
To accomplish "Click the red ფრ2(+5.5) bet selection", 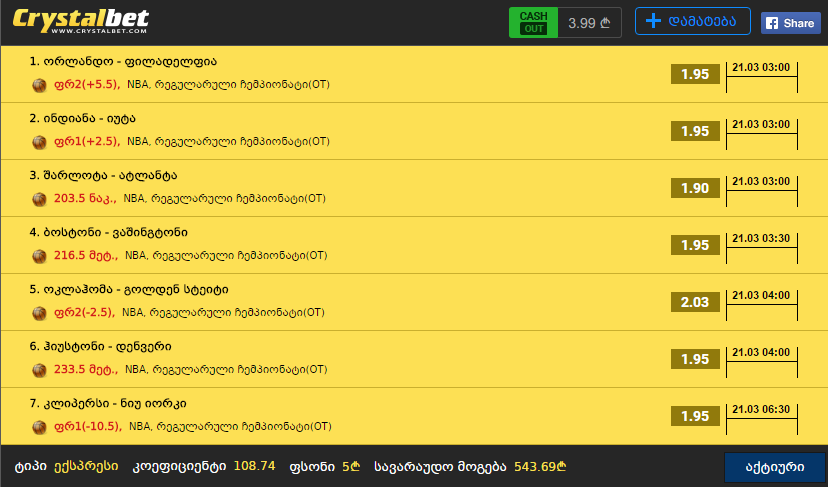I will coord(87,85).
